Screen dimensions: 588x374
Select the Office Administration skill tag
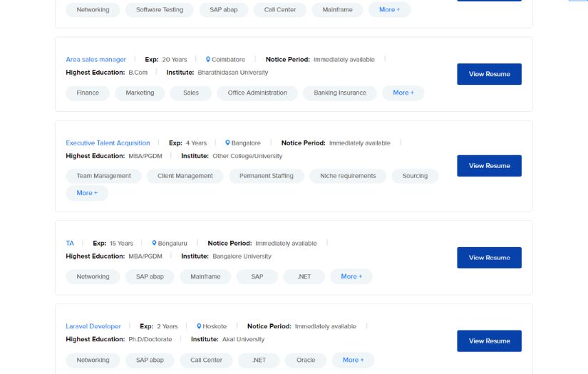[x=257, y=93]
